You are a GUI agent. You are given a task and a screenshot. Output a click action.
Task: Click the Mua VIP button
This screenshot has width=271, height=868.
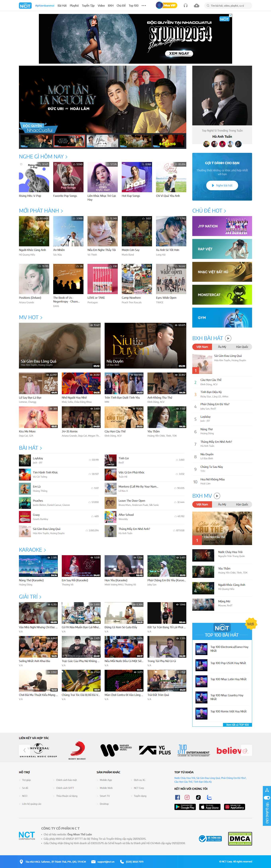(169, 5)
